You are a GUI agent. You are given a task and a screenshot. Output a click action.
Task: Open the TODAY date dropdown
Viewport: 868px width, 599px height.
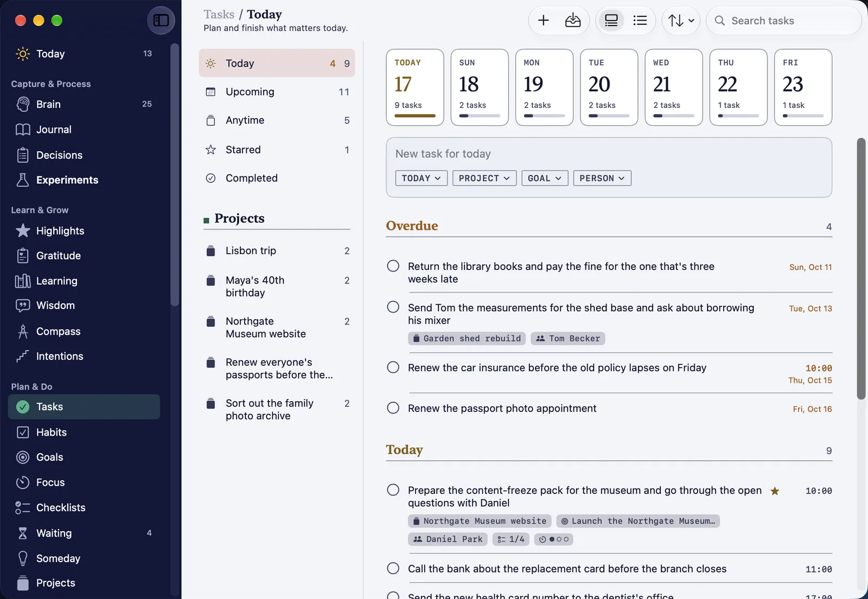click(422, 178)
